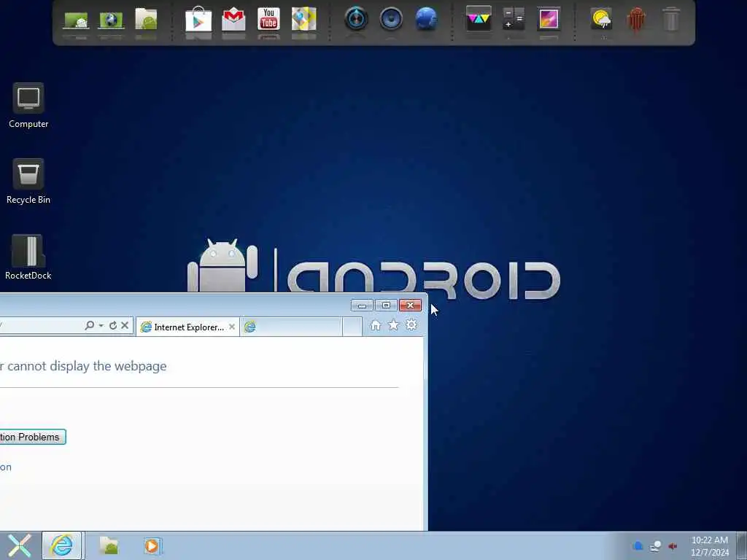Open Internet Explorer tools gear
The image size is (747, 560).
tap(411, 325)
